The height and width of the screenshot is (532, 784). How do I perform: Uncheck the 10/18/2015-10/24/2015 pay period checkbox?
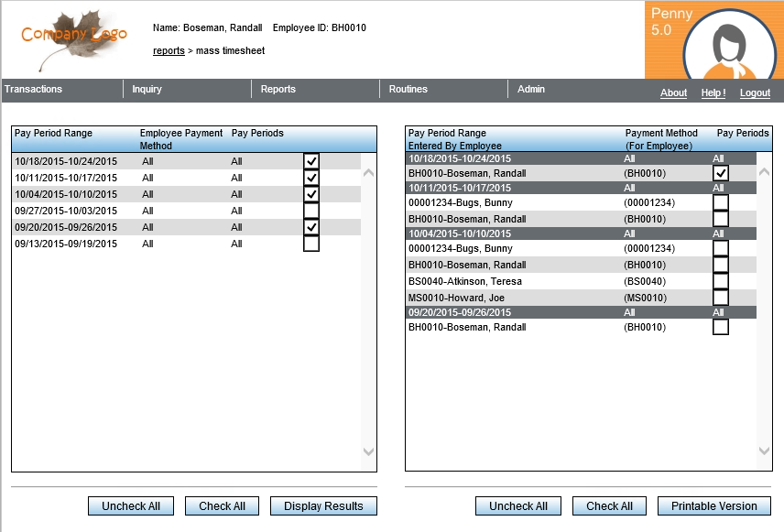[x=311, y=161]
